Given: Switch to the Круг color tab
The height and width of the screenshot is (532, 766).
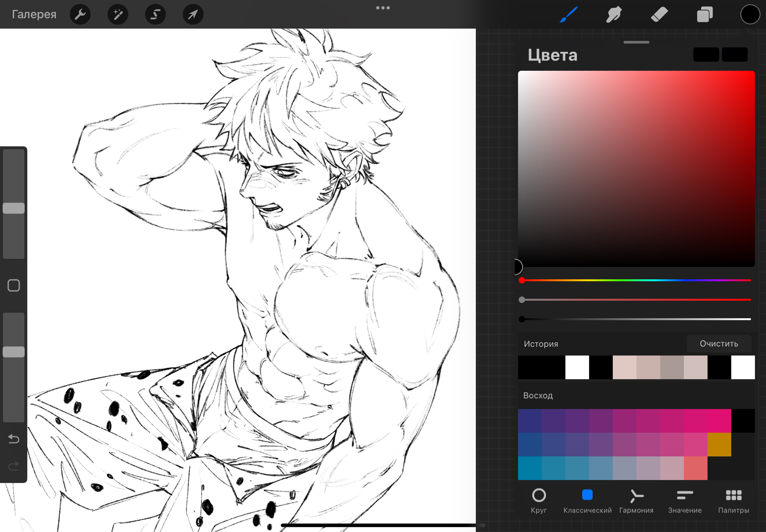Looking at the screenshot, I should 538,501.
